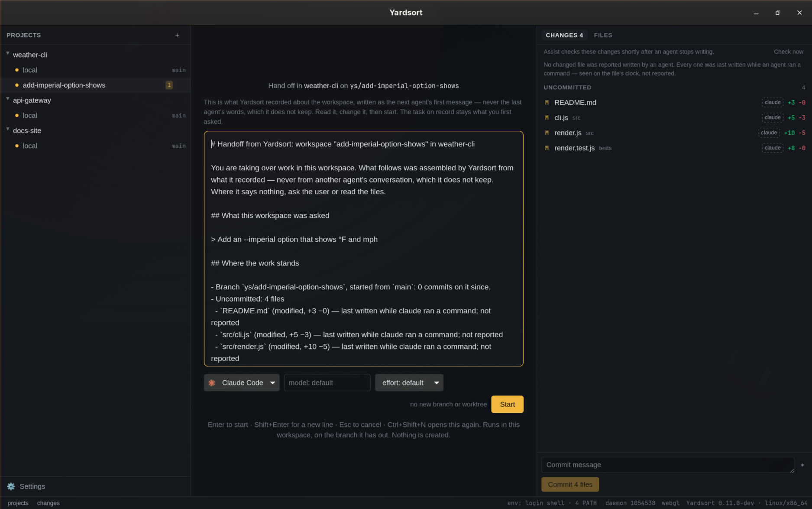This screenshot has width=812, height=509.
Task: Open render.js in changes list
Action: (x=674, y=133)
